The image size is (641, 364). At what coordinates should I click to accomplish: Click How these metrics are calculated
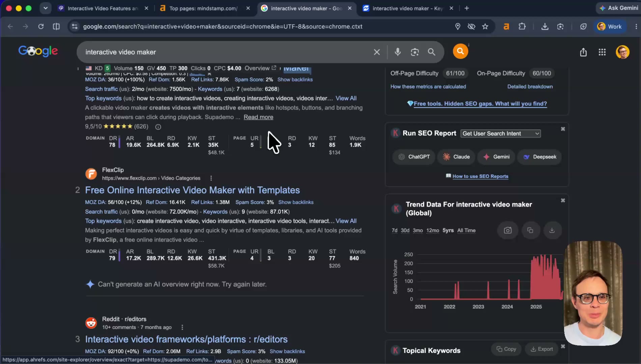[428, 87]
